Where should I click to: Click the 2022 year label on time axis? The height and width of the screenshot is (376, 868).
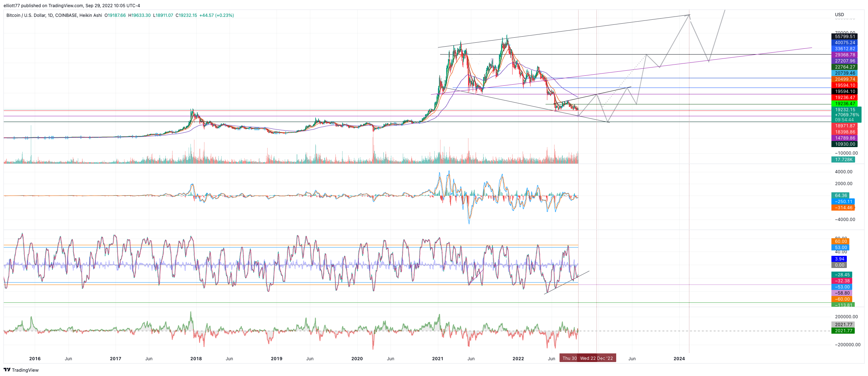(x=518, y=359)
